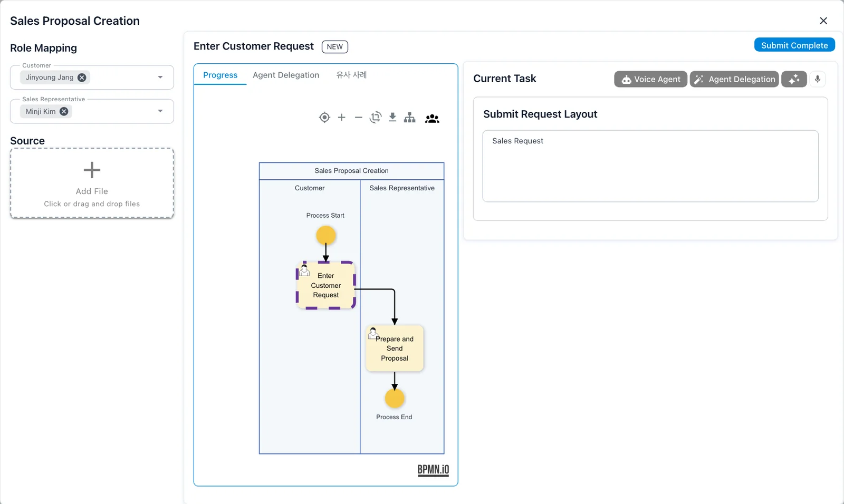Click the rotate orientation icon in diagram toolbar
Image resolution: width=844 pixels, height=504 pixels.
376,118
